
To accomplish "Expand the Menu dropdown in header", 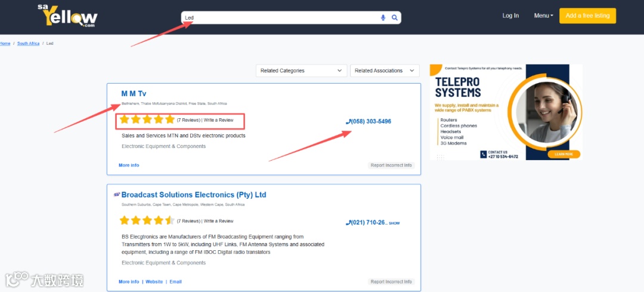I will point(543,16).
